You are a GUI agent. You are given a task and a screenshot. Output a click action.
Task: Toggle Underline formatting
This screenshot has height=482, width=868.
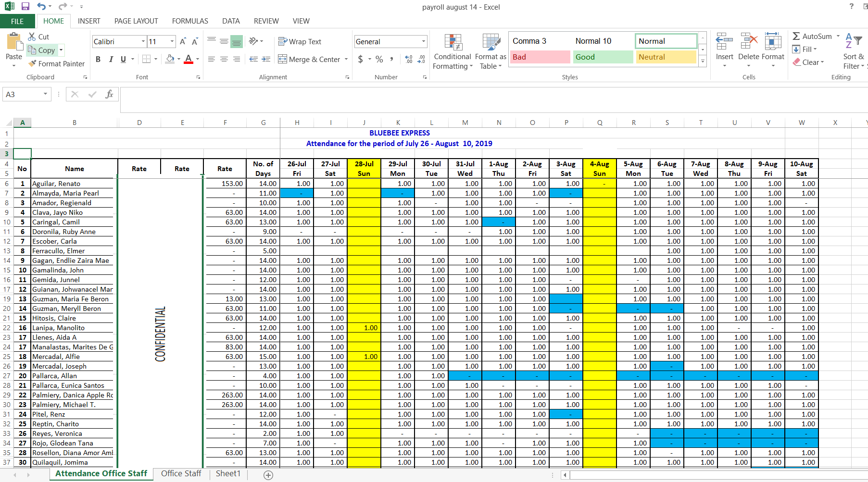pyautogui.click(x=124, y=59)
